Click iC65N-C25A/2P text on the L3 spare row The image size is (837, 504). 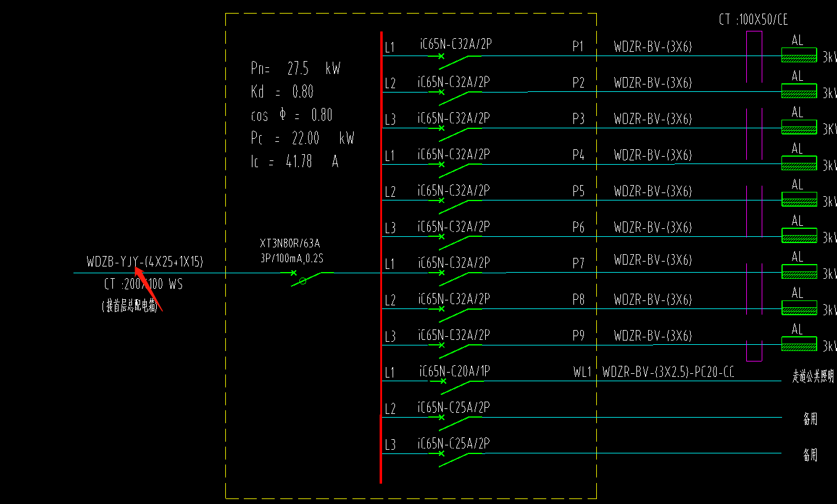coord(454,444)
